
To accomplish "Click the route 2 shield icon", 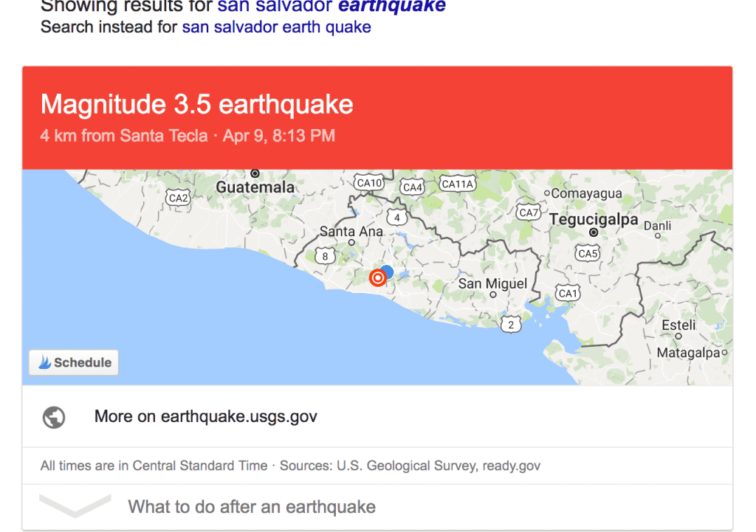I will pos(510,323).
